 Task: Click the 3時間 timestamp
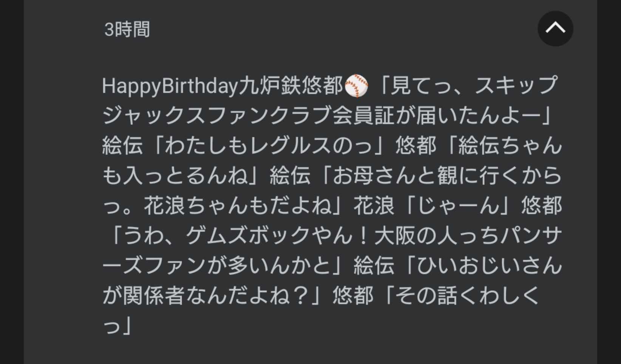(127, 29)
